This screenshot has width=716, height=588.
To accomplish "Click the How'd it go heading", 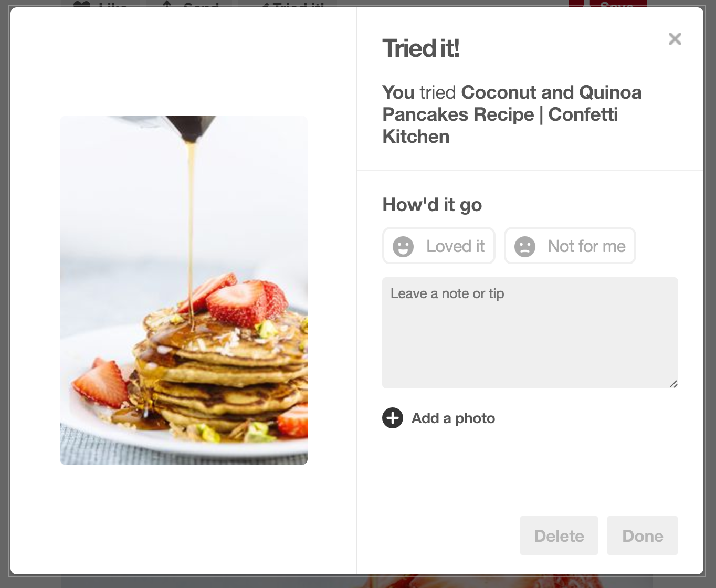I will coord(432,205).
